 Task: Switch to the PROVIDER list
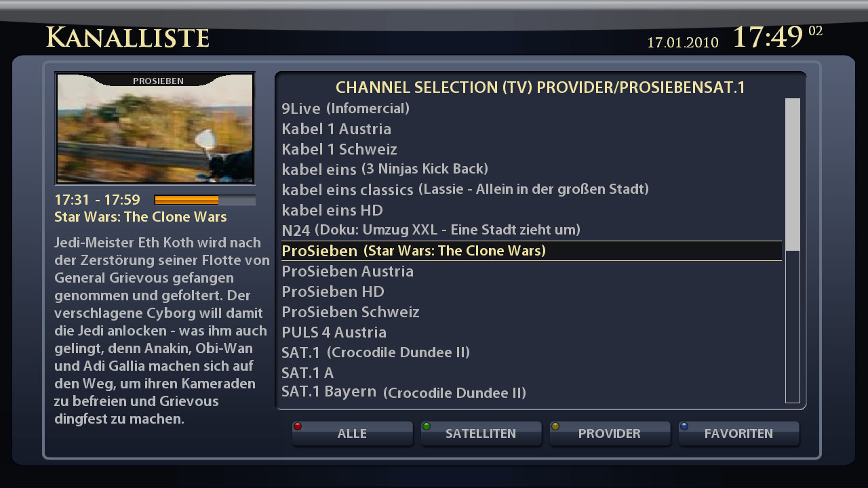[x=610, y=434]
